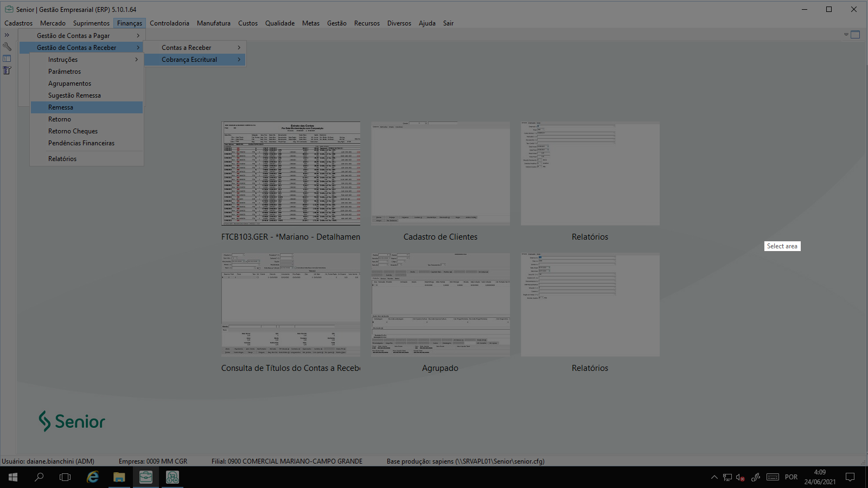
Task: Expand the Contas a Receber submenu
Action: (x=195, y=48)
